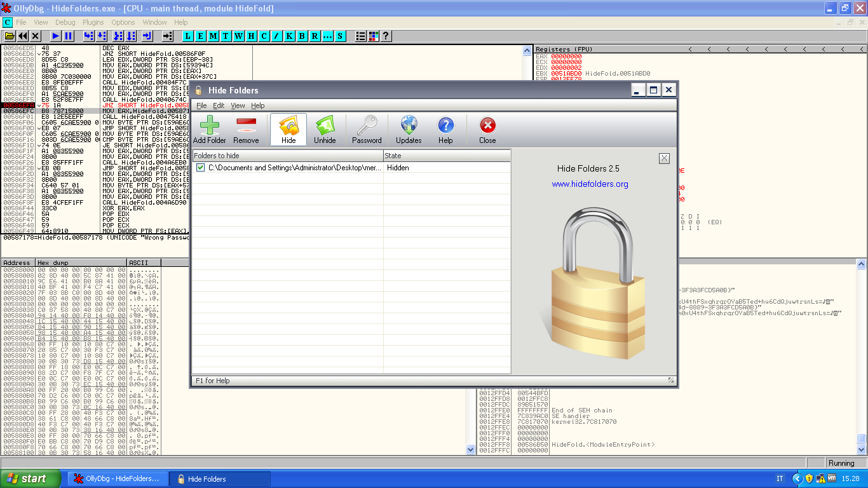The width and height of the screenshot is (868, 488).
Task: Click the question mark help icon in OllyDbg toolbar
Action: (386, 36)
